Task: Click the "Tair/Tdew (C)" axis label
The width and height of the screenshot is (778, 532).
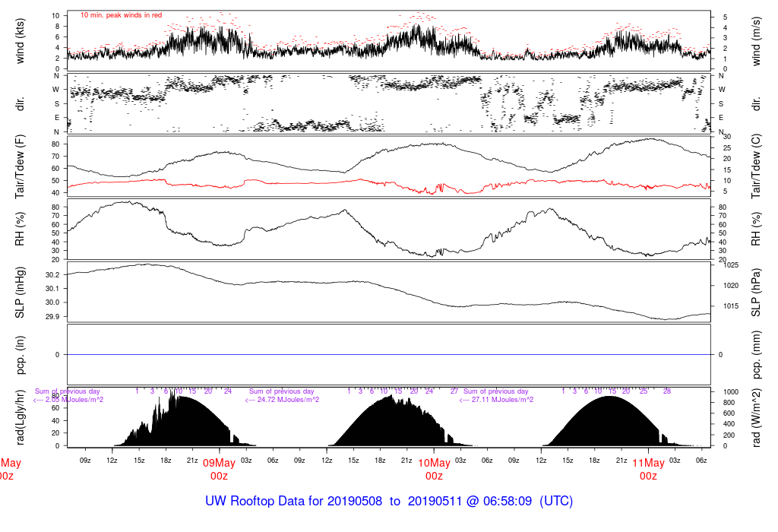Action: pyautogui.click(x=756, y=166)
